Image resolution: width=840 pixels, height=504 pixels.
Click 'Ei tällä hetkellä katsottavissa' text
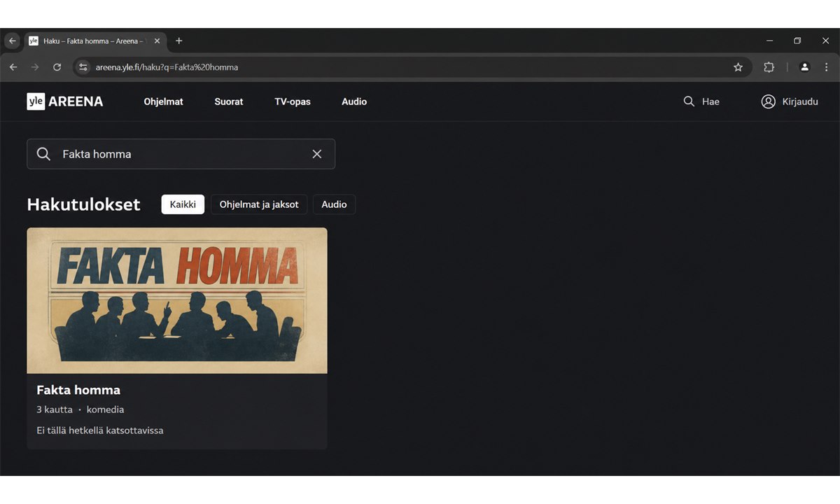coord(100,430)
